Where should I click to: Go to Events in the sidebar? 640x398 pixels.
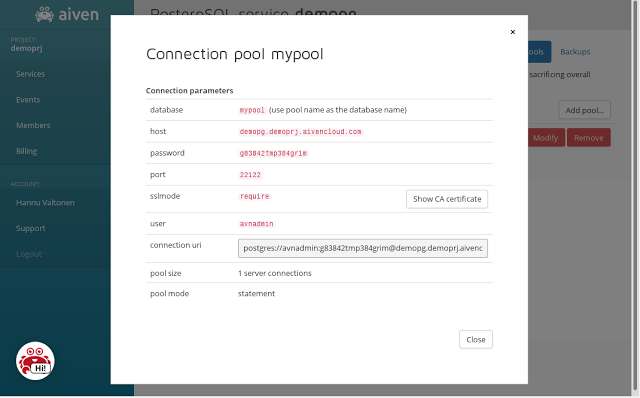(x=28, y=100)
